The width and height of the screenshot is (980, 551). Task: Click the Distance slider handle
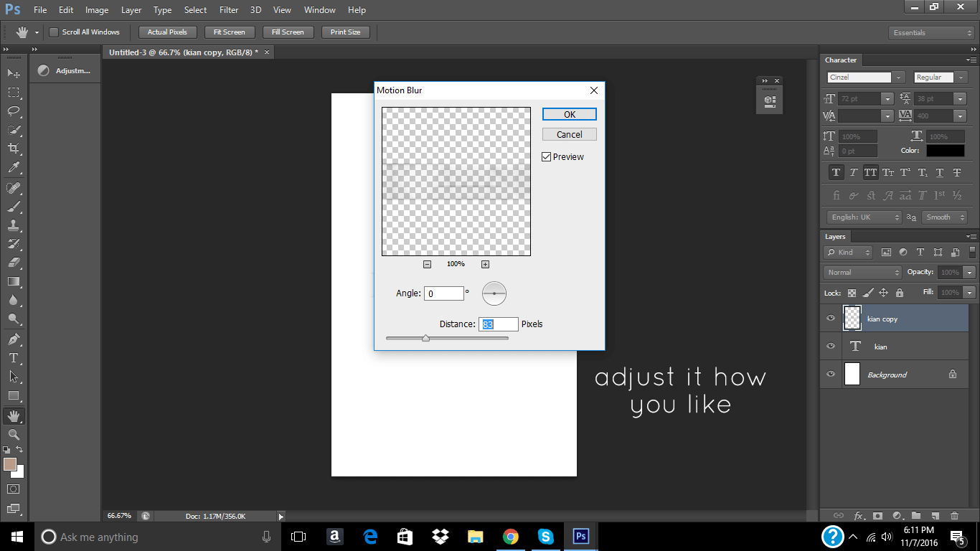pyautogui.click(x=425, y=338)
